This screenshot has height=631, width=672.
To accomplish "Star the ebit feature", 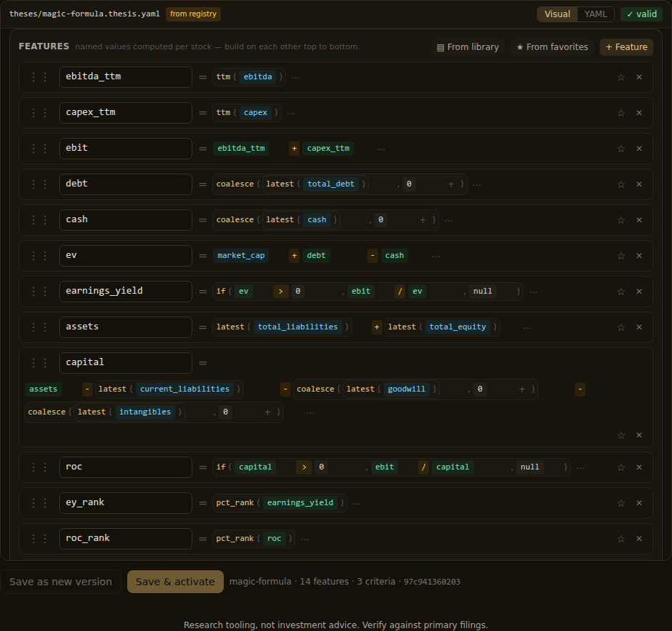I will point(621,149).
